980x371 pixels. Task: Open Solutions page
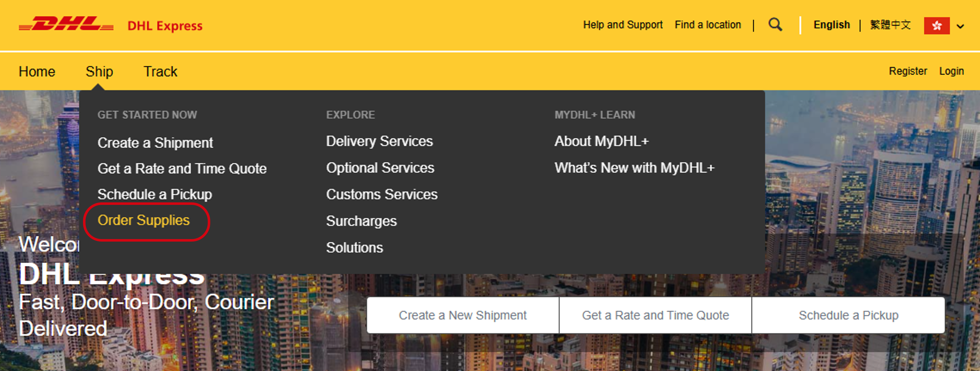point(354,248)
